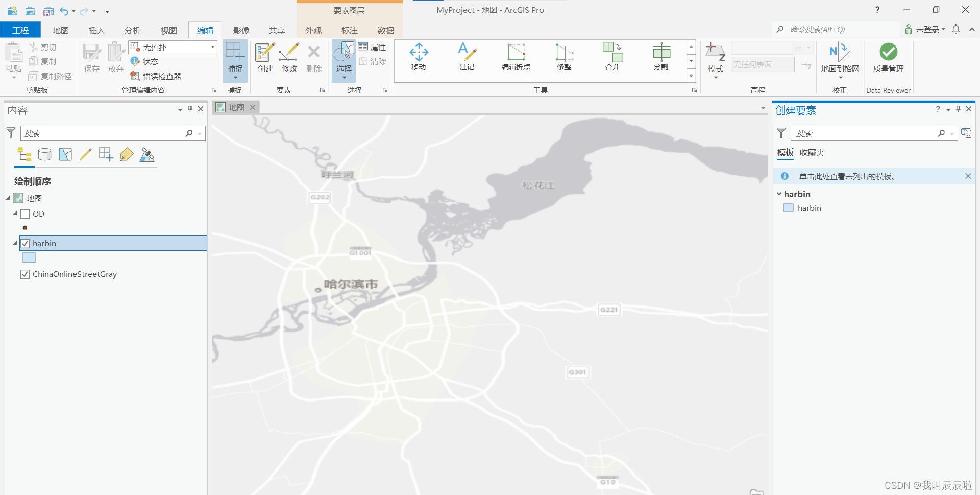Toggle visibility of the OD layer
This screenshot has height=495, width=980.
25,214
